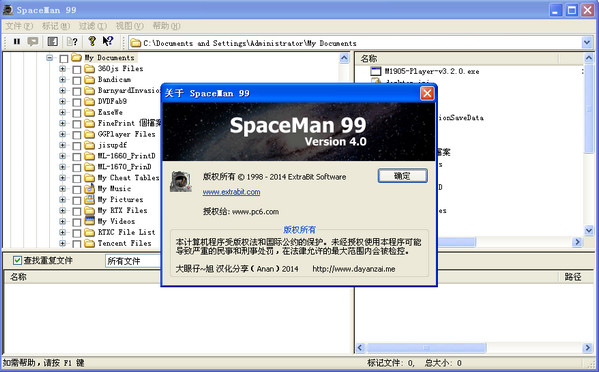Image resolution: width=599 pixels, height=372 pixels.
Task: Select the FinePrint folder tree item
Action: [129, 123]
